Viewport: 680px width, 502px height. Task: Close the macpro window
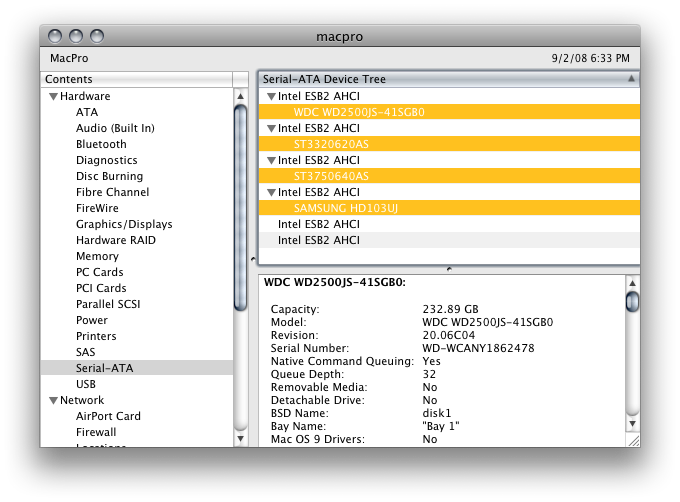[55, 36]
